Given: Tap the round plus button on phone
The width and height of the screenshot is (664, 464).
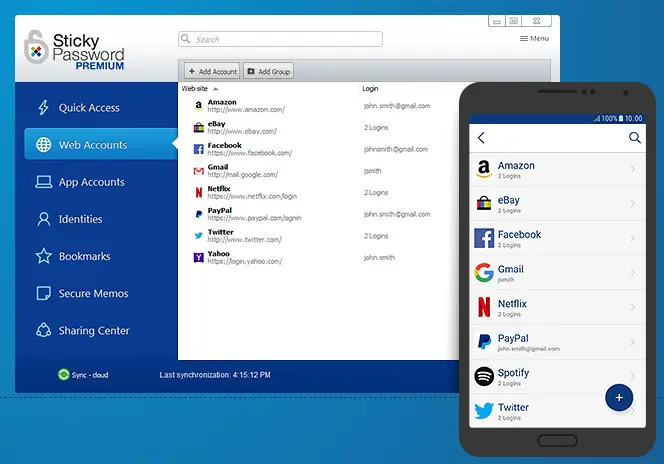Looking at the screenshot, I should (x=619, y=398).
